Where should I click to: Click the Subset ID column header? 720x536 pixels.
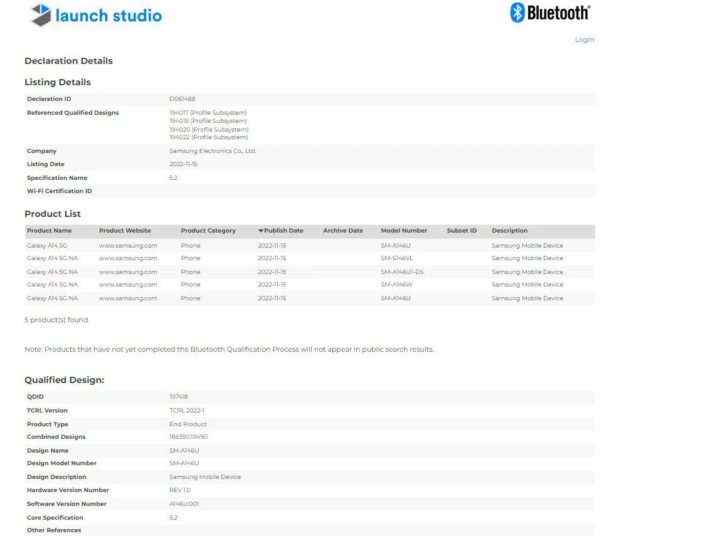click(x=462, y=231)
